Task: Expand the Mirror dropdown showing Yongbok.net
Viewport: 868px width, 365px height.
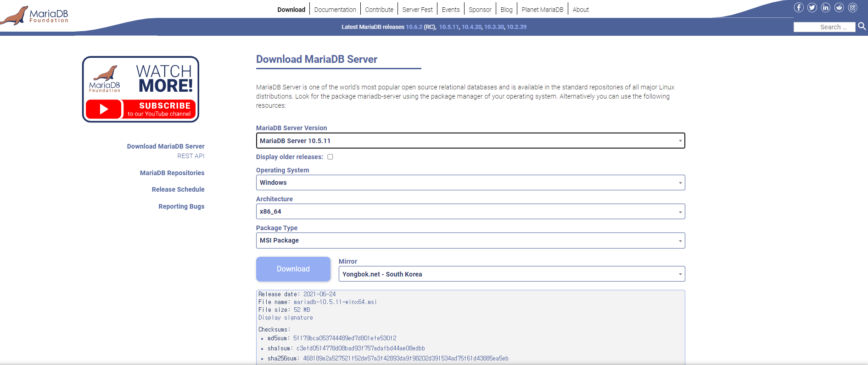Action: coord(512,274)
